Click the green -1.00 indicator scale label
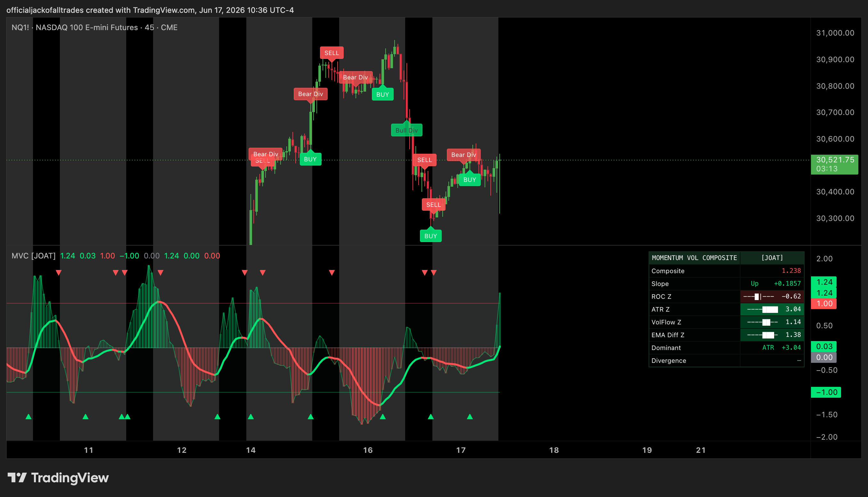This screenshot has width=868, height=497. click(826, 392)
